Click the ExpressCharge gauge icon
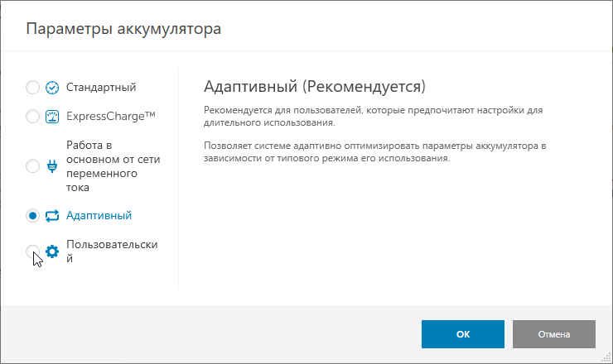Viewport: 613px width, 364px height. 52,117
